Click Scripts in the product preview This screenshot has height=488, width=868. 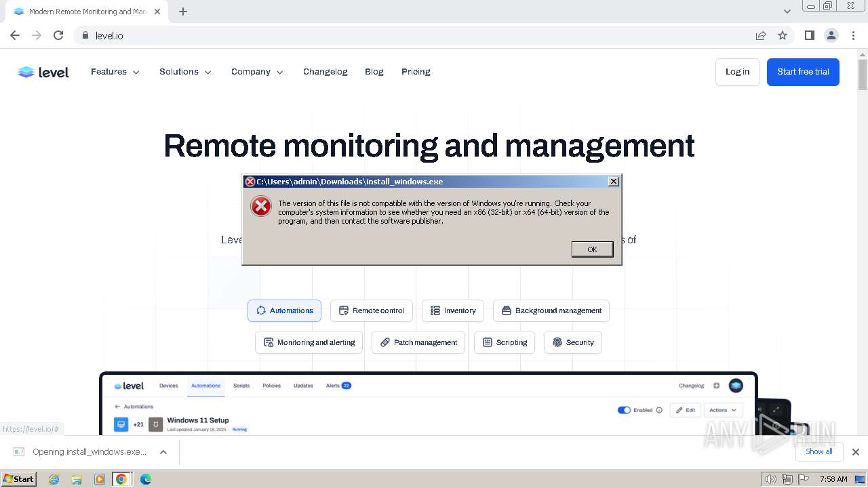point(241,386)
